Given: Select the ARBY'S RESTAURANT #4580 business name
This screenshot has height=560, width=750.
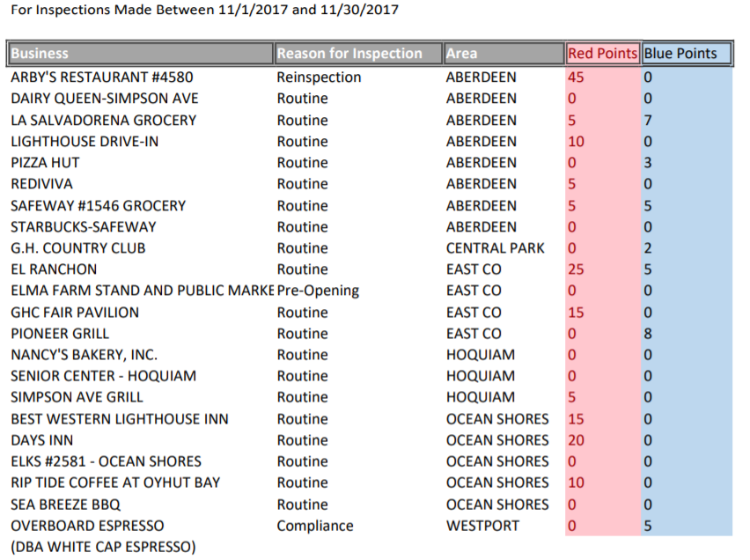Looking at the screenshot, I should (x=101, y=77).
